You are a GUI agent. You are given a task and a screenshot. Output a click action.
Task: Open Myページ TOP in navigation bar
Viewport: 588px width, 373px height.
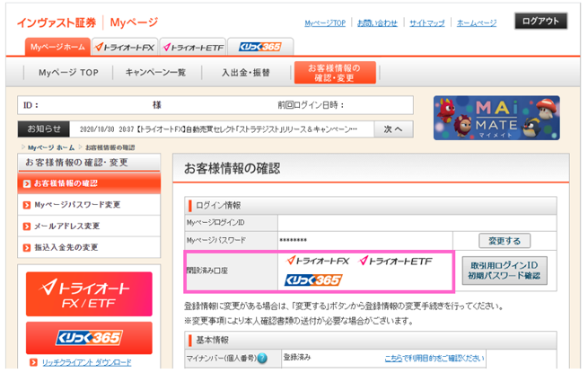68,73
